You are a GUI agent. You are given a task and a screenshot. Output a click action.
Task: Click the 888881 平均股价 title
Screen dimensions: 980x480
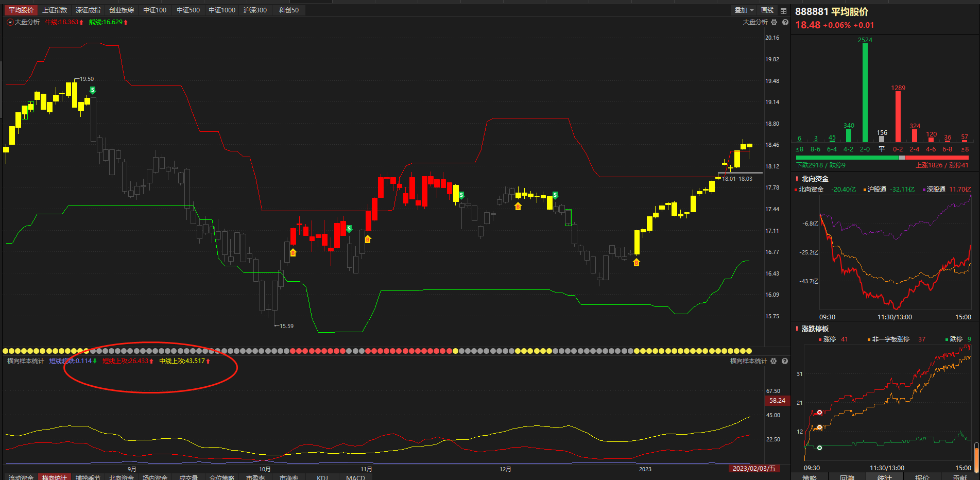coord(832,12)
